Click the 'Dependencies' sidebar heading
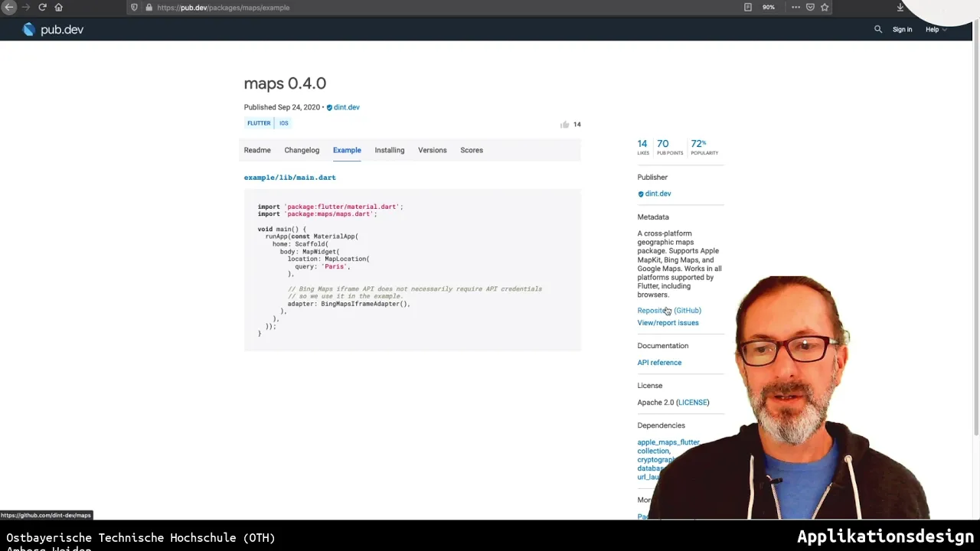The image size is (980, 551). point(661,425)
